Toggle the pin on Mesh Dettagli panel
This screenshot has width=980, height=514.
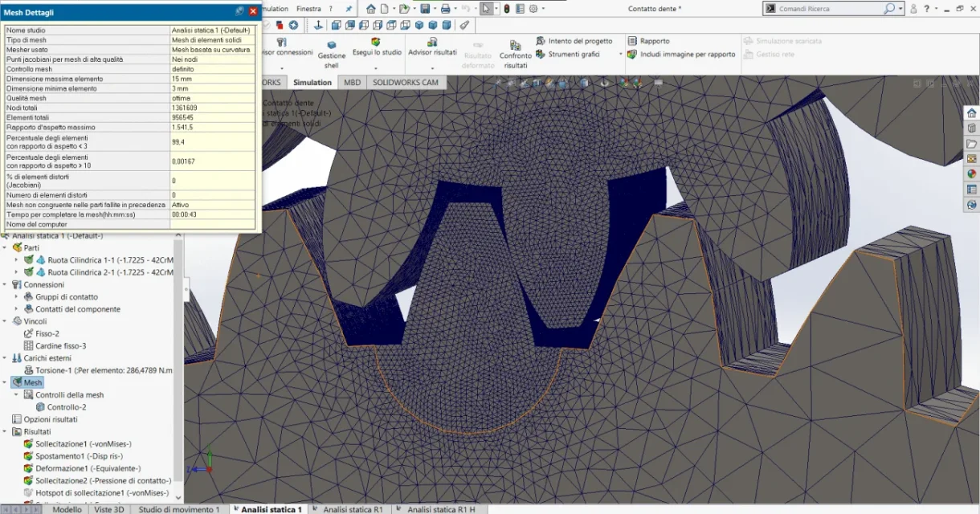(x=239, y=11)
